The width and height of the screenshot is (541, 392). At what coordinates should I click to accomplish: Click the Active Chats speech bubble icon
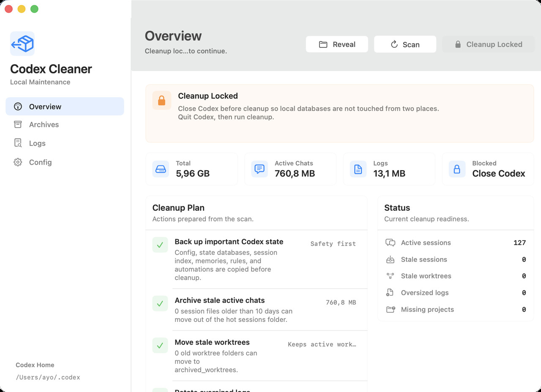(260, 169)
